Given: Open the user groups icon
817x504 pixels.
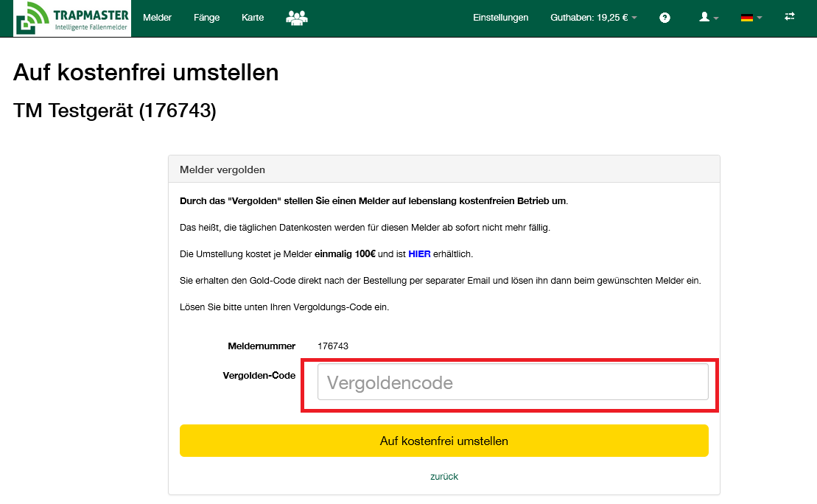Looking at the screenshot, I should 296,18.
